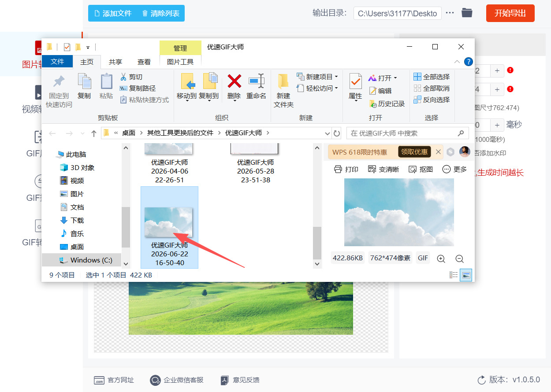Click the cutout tool in preview pane
The width and height of the screenshot is (551, 392).
tap(421, 169)
